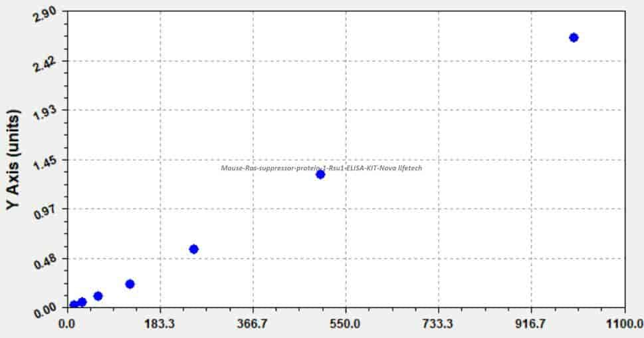Click y-axis tick label 0.48
This screenshot has width=644, height=338.
click(45, 261)
